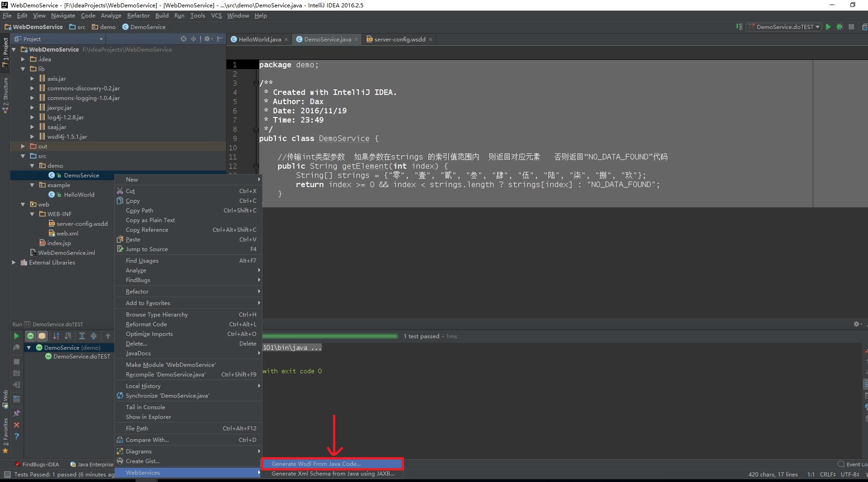Switch to the server-config.wsdd tab
The image size is (868, 482).
(399, 39)
